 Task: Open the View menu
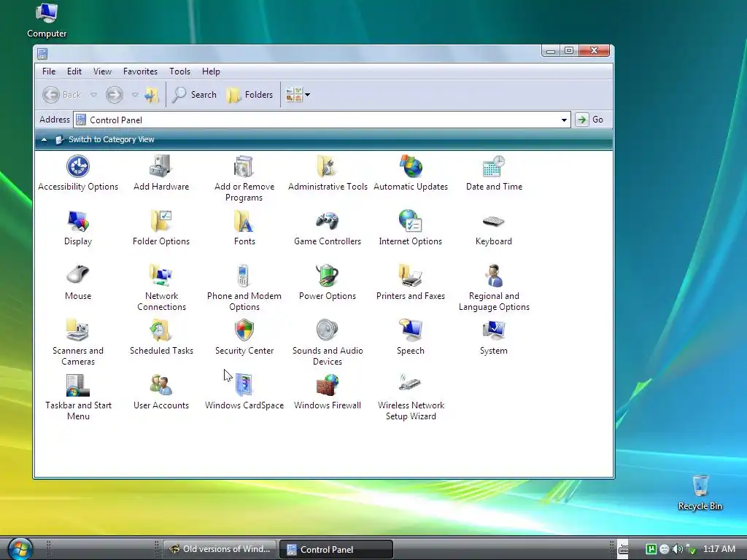pyautogui.click(x=102, y=71)
